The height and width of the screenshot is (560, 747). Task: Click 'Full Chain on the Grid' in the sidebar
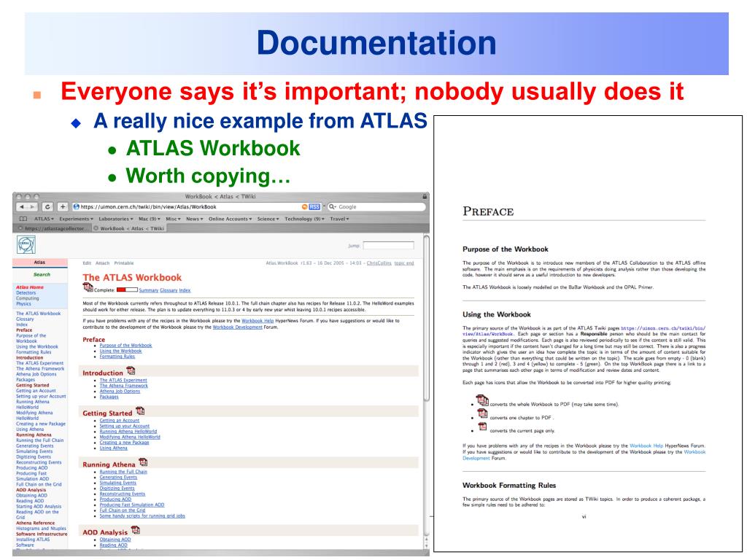[39, 484]
